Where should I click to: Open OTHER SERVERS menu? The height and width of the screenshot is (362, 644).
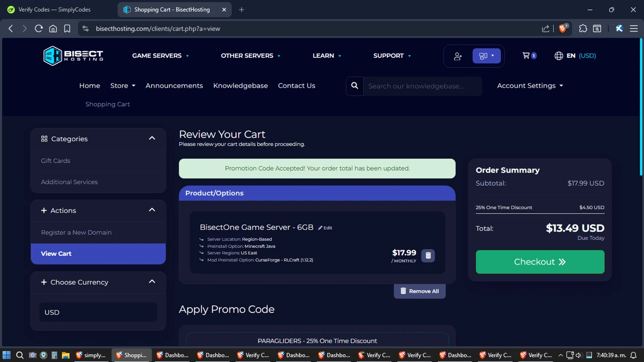[251, 56]
